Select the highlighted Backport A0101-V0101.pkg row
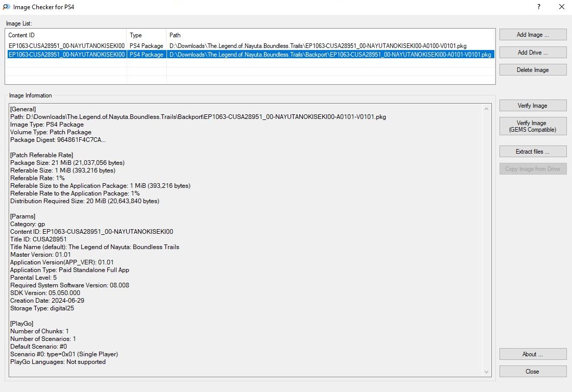Image resolution: width=572 pixels, height=392 pixels. 250,54
